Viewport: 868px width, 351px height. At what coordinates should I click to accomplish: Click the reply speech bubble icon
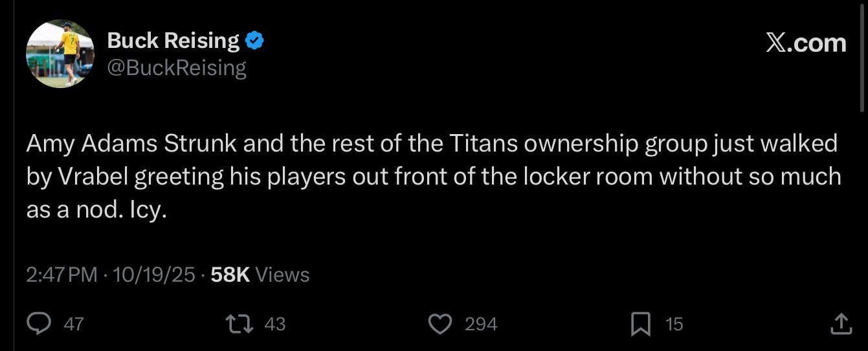click(39, 323)
